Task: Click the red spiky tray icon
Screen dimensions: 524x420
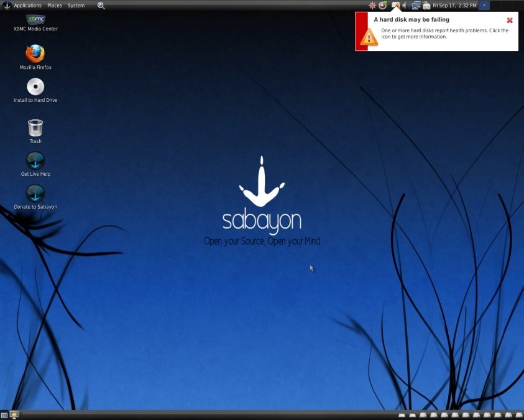Action: pyautogui.click(x=372, y=6)
